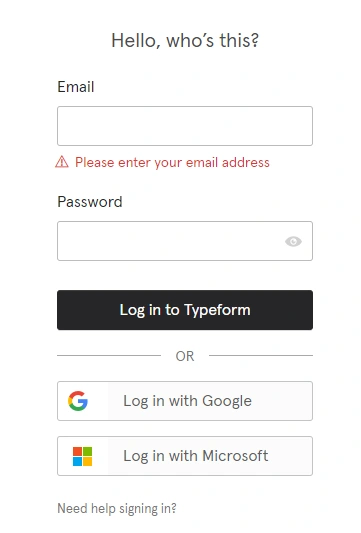Click the Microsoft four-square logo icon

(x=83, y=456)
